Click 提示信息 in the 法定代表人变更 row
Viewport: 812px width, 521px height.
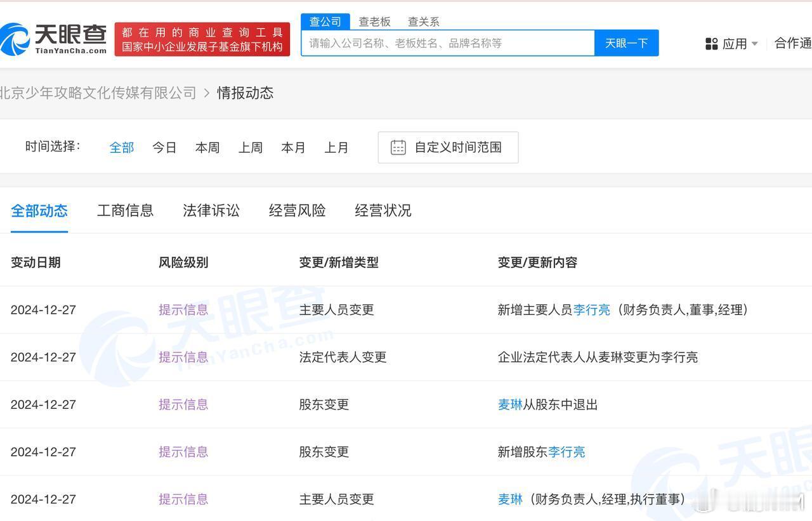183,357
